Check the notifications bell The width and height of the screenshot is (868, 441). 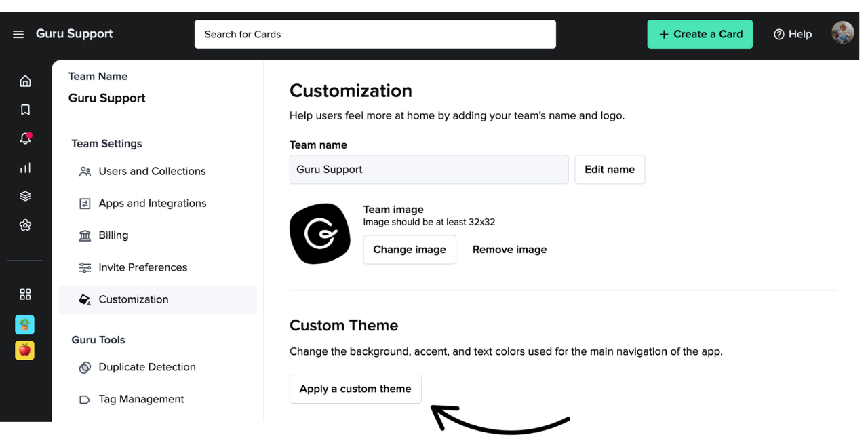24,138
